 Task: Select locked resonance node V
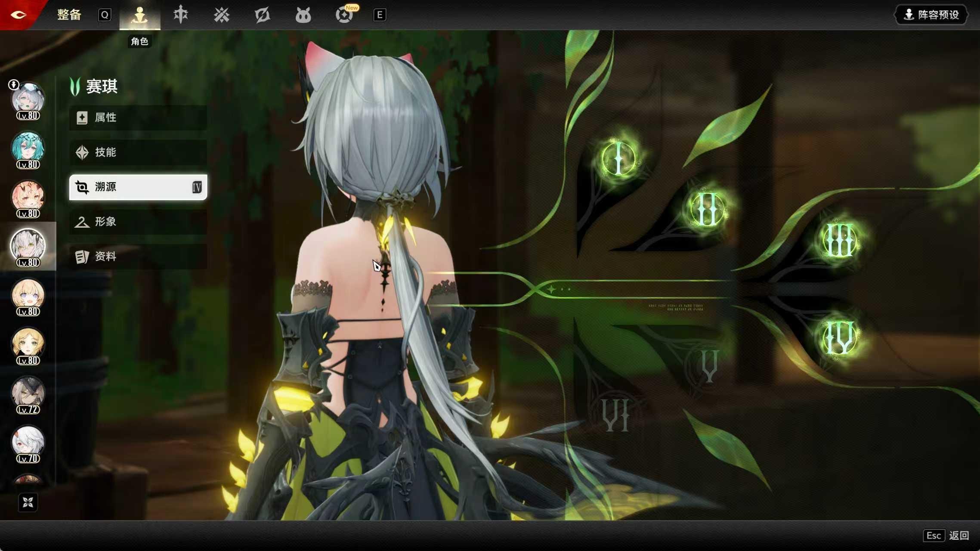tap(709, 366)
